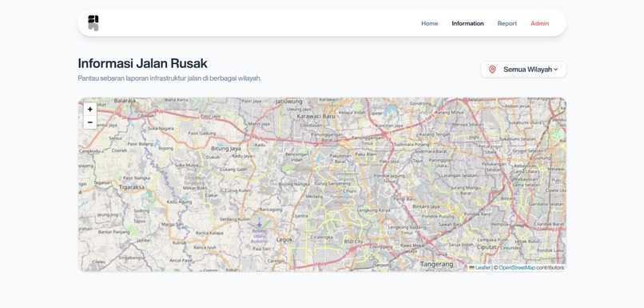This screenshot has height=308, width=644.
Task: Click the Pantau sebaran laporan subtitle text
Action: coord(169,78)
